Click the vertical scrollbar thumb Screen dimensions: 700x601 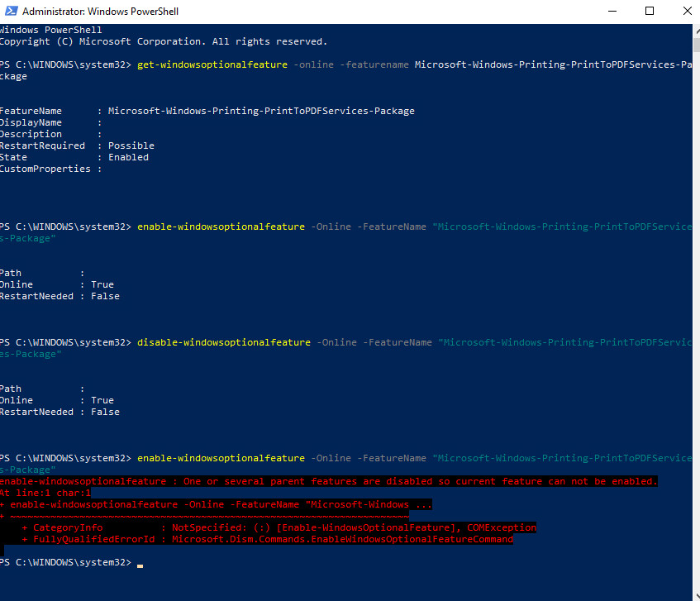coord(697,45)
